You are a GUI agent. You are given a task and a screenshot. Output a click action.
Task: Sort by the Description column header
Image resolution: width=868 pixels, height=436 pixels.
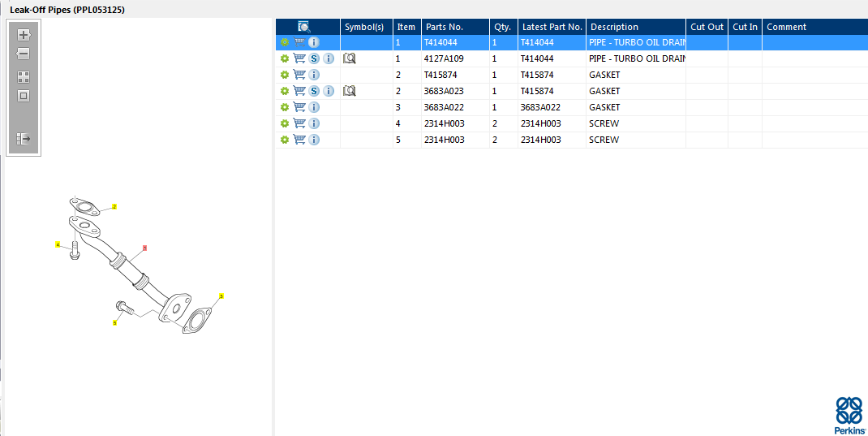(x=636, y=27)
